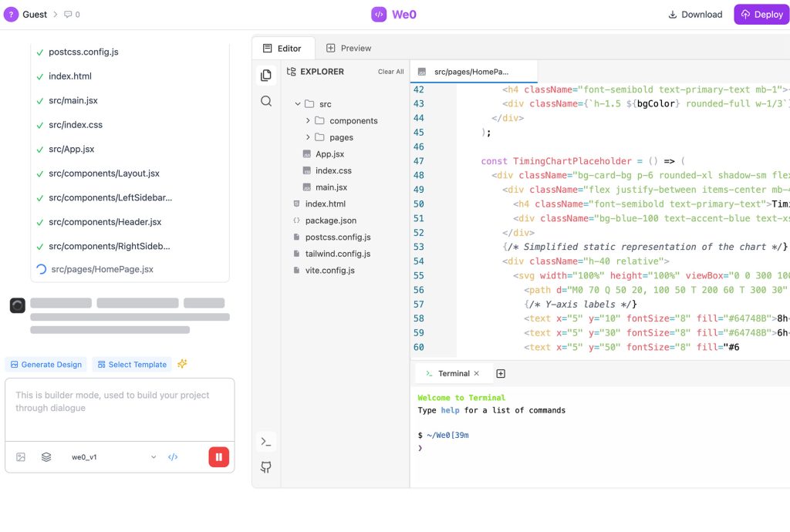The image size is (790, 532).
Task: Click the Guest avatar icon
Action: pos(11,15)
